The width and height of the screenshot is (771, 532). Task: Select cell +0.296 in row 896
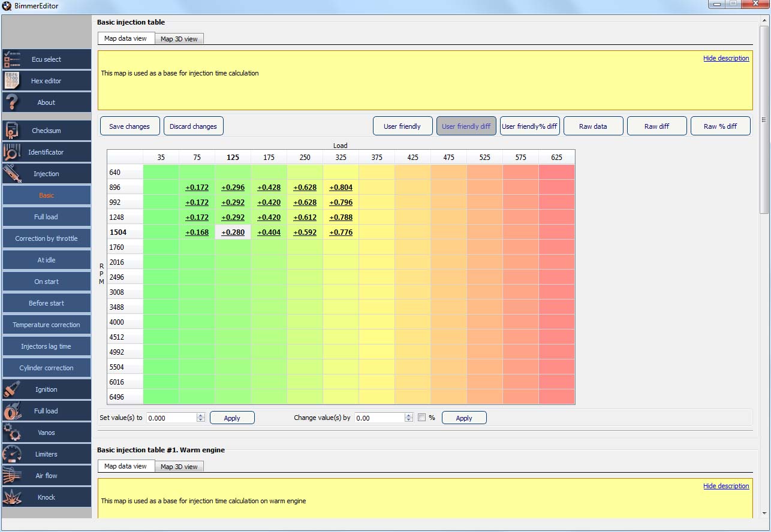(233, 188)
